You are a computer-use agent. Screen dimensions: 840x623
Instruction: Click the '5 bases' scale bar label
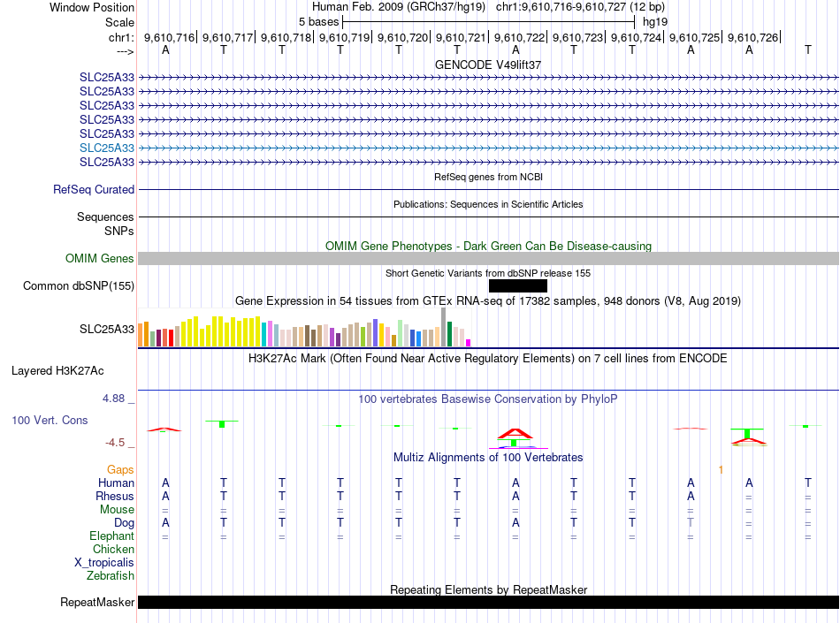coord(318,22)
